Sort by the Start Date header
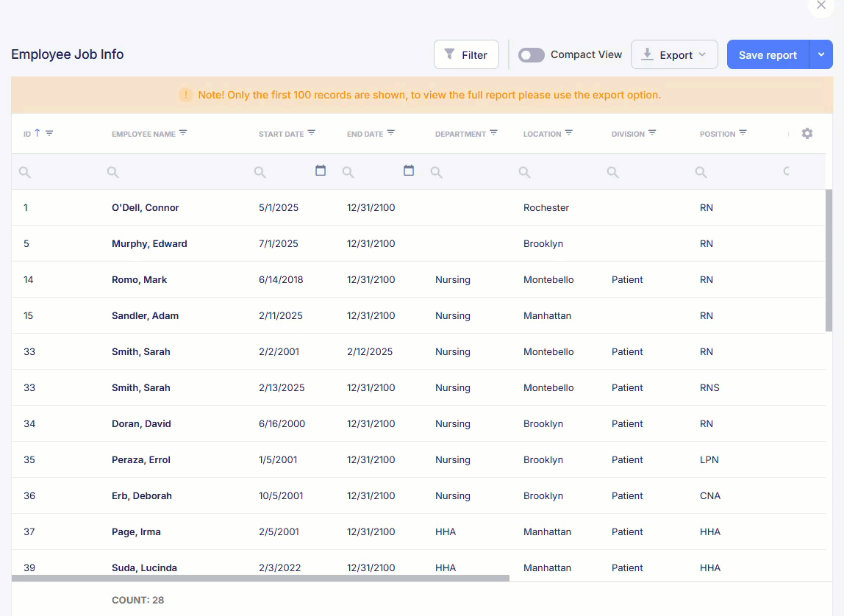Image resolution: width=844 pixels, height=616 pixels. coord(281,134)
